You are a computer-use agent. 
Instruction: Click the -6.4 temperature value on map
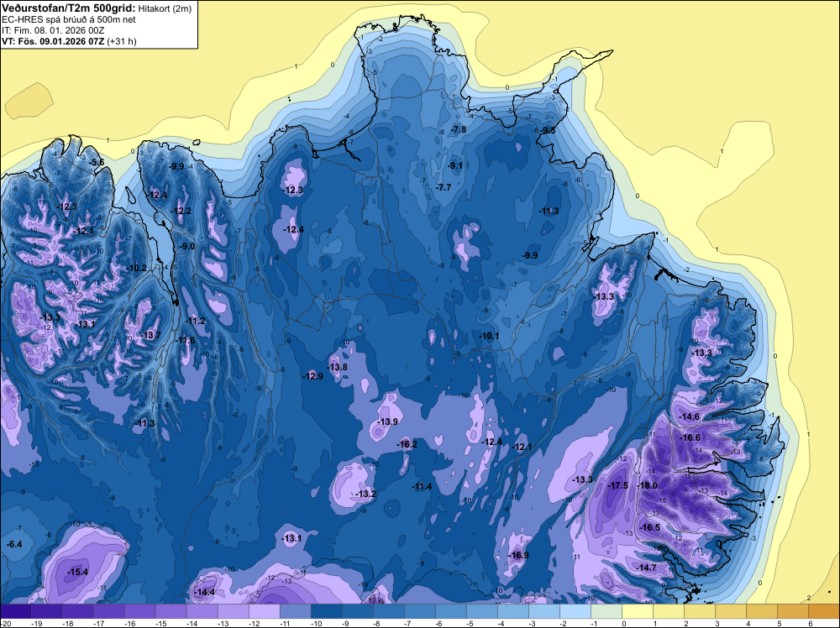tap(14, 545)
